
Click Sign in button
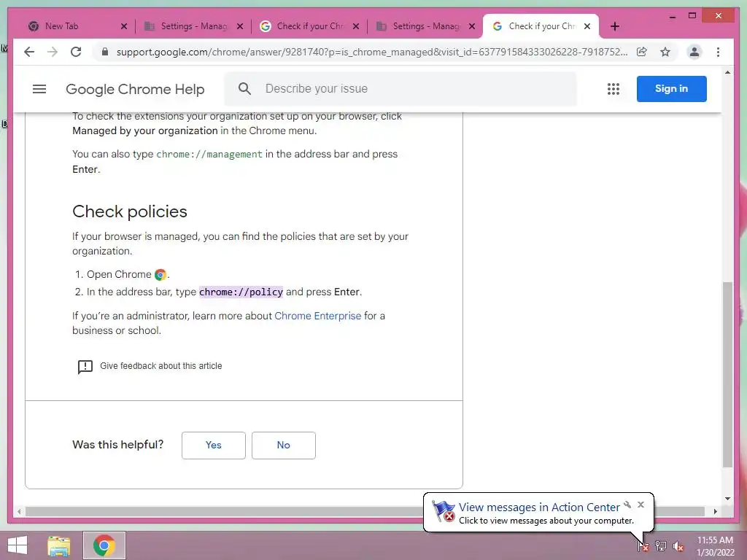[671, 88]
